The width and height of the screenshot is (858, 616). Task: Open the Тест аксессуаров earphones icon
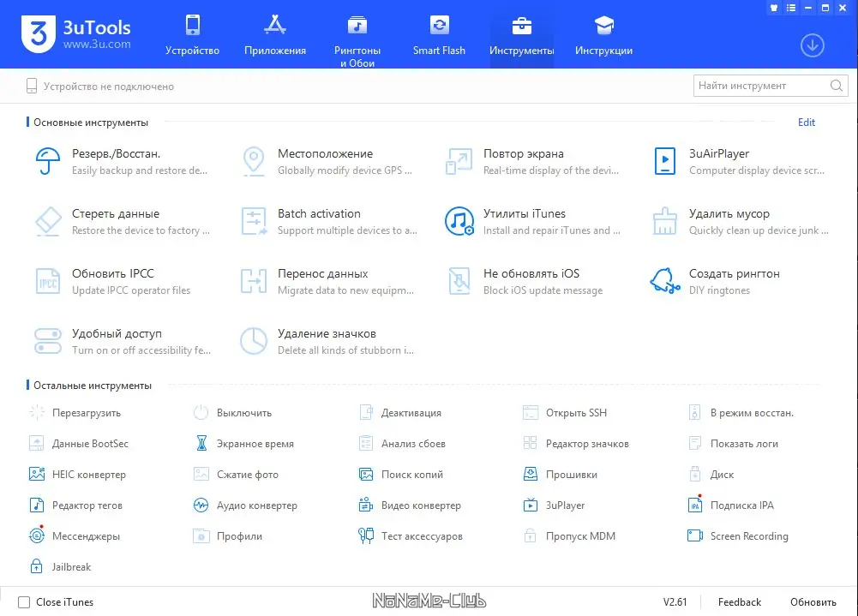(365, 535)
